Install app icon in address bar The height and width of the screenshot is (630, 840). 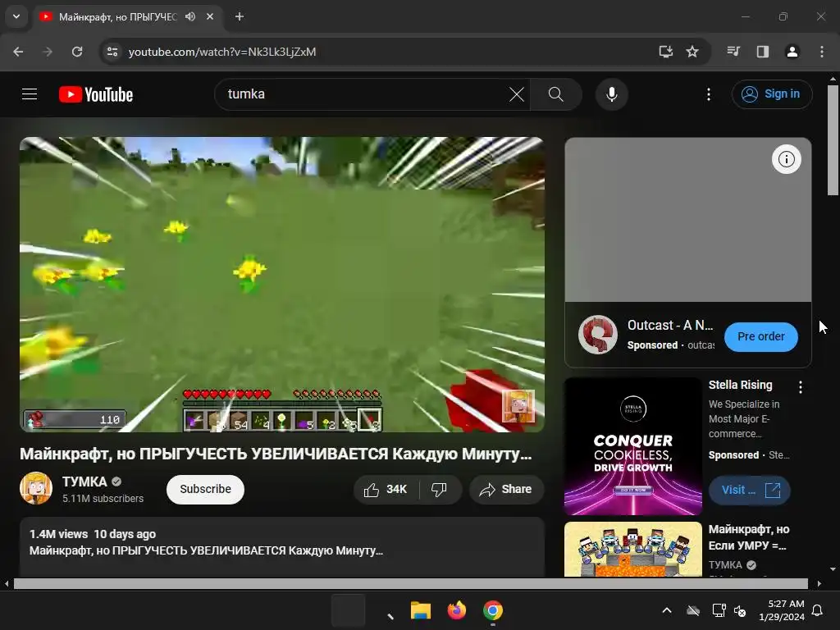(666, 52)
